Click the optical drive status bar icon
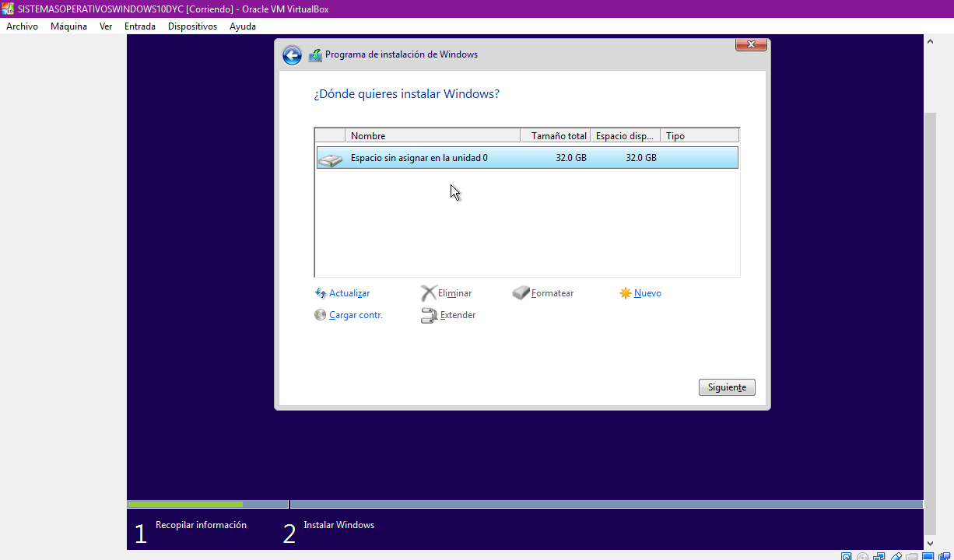Screen dimensions: 954x560 pos(863,556)
